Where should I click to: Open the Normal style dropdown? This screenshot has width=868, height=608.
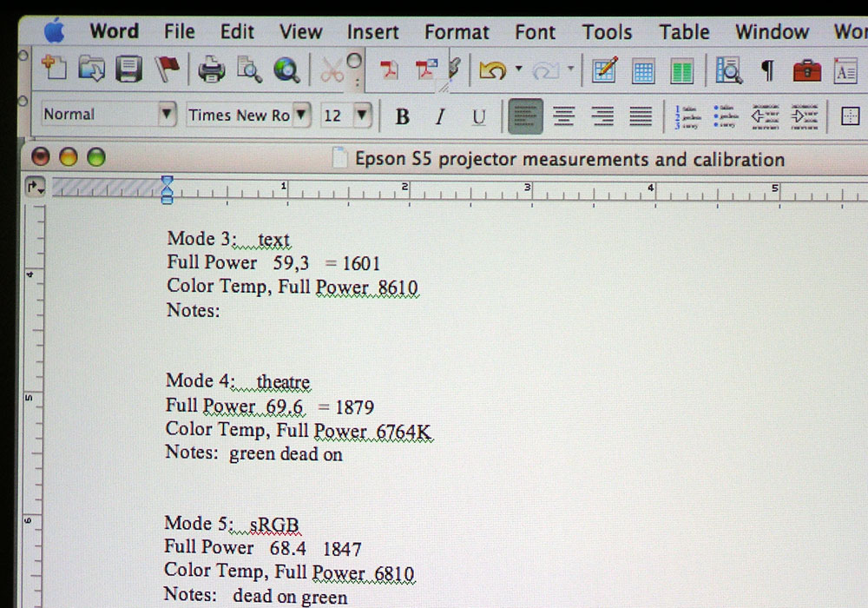click(x=166, y=115)
